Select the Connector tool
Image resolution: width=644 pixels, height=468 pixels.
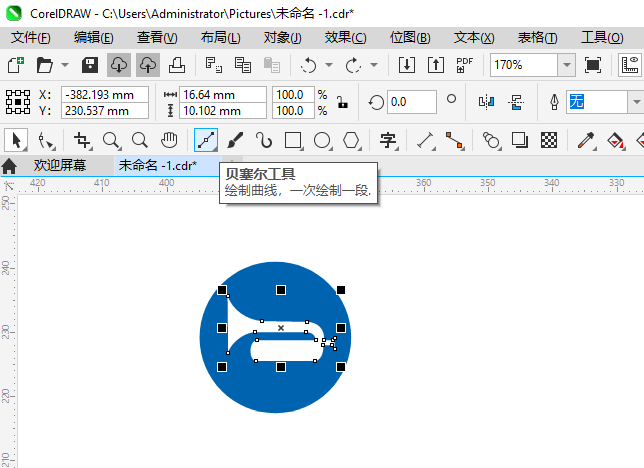[455, 141]
